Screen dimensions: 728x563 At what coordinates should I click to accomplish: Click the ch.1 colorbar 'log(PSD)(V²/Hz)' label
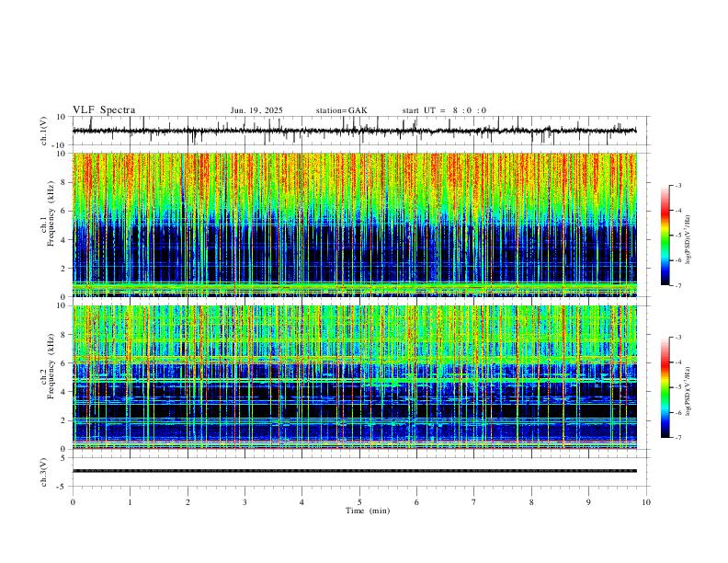688,240
